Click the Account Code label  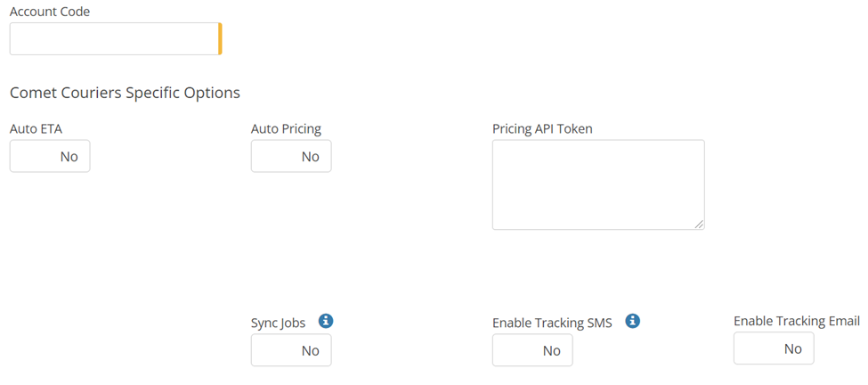coord(49,12)
